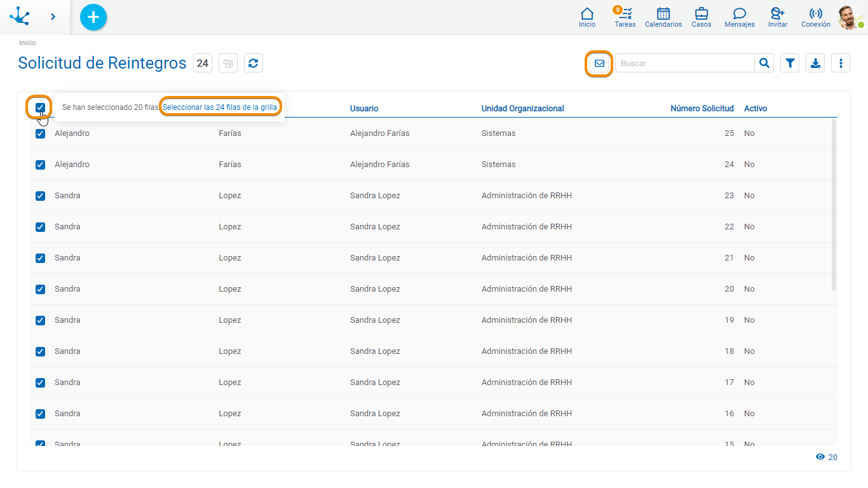The width and height of the screenshot is (868, 488).
Task: Open the three-dot more options menu
Action: click(841, 64)
